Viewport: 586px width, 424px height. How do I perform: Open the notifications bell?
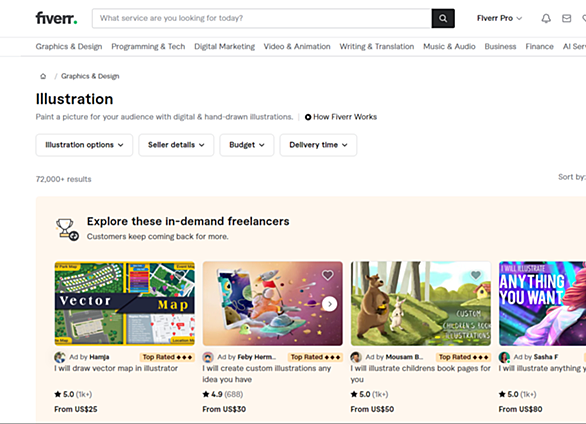click(546, 18)
